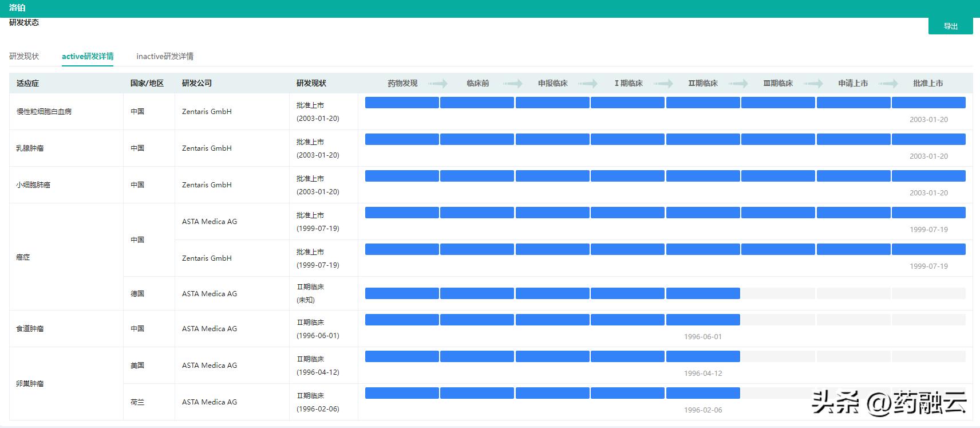Image resolution: width=980 pixels, height=428 pixels.
Task: Select the 慢性粒细胞白血病 indication cell
Action: 44,112
